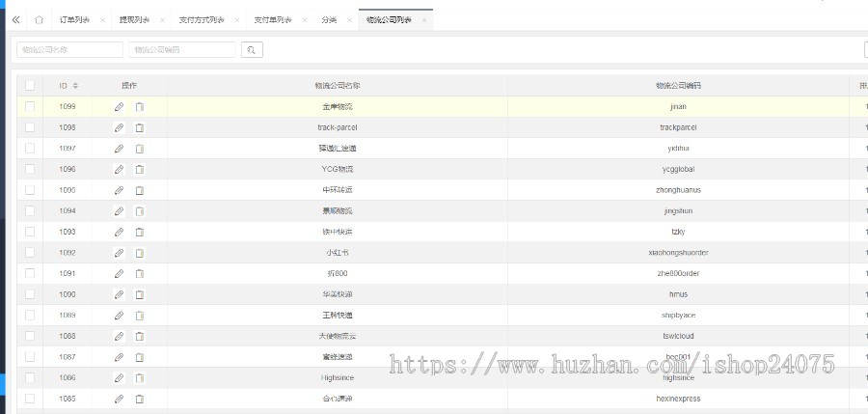Check the row with ID 1096
This screenshot has height=414, width=868.
(30, 169)
